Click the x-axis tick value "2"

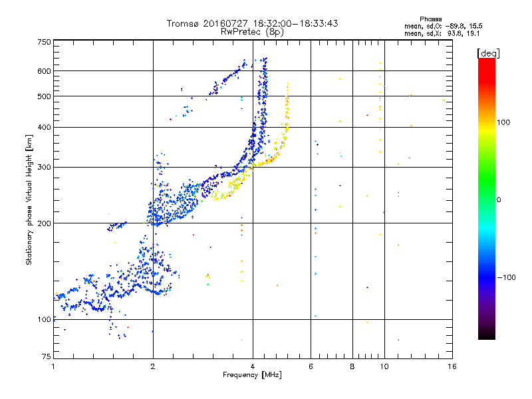pos(153,366)
